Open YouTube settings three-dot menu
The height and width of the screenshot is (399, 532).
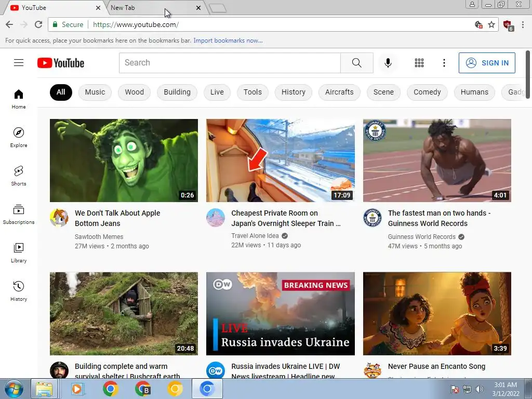coord(444,63)
